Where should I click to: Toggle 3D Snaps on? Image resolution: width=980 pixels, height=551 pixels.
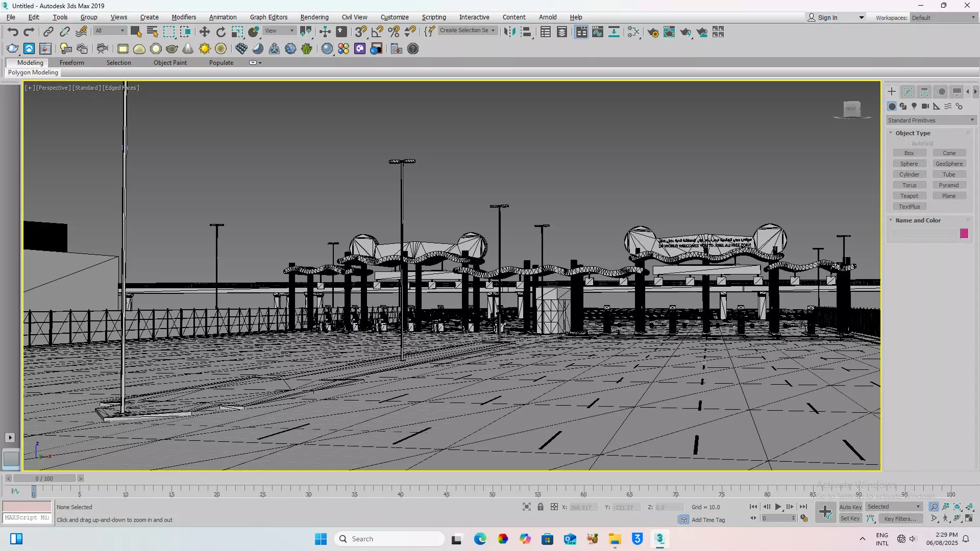(361, 32)
